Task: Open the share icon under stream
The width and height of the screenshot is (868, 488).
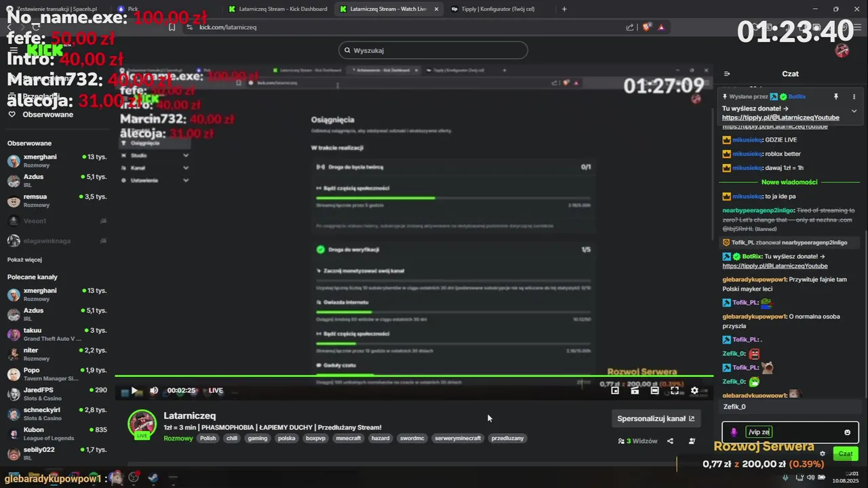Action: pyautogui.click(x=670, y=441)
